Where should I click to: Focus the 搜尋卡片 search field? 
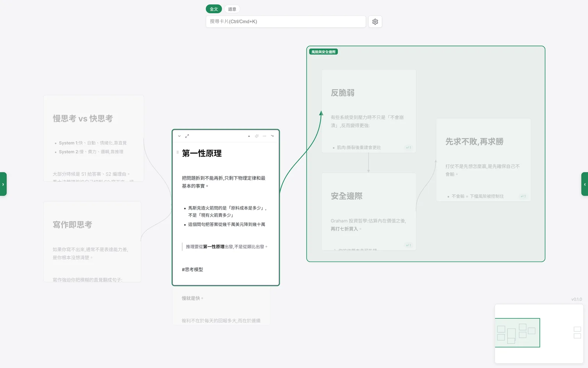point(286,22)
